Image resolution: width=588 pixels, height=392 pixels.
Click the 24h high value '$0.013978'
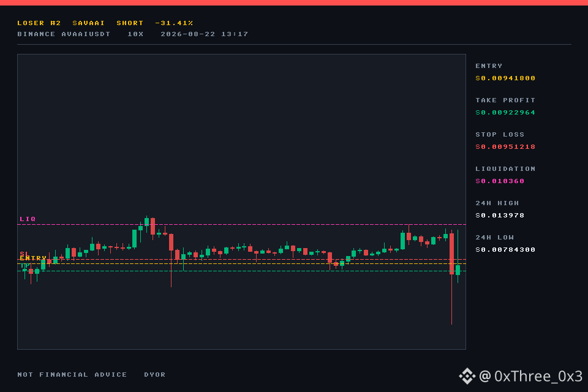tap(500, 216)
